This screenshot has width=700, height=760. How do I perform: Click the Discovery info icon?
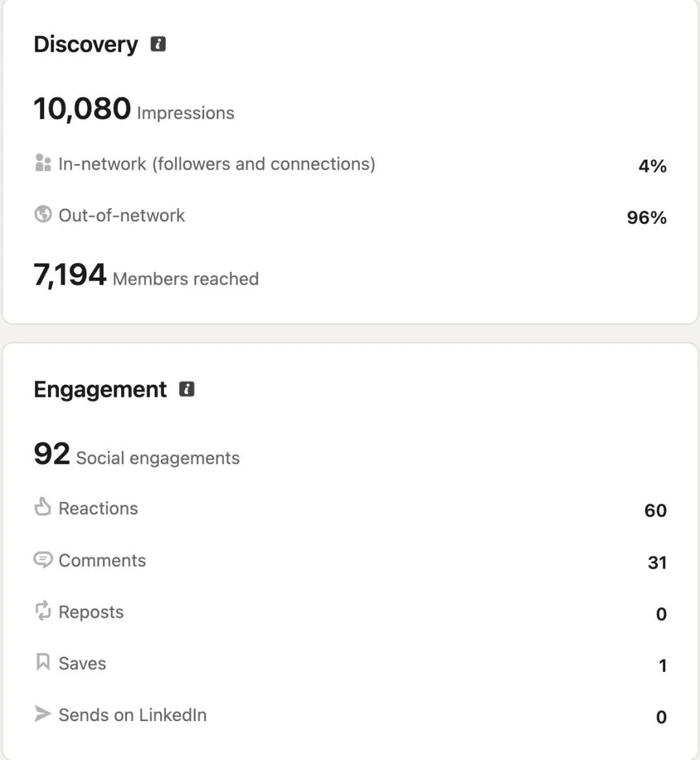click(158, 44)
